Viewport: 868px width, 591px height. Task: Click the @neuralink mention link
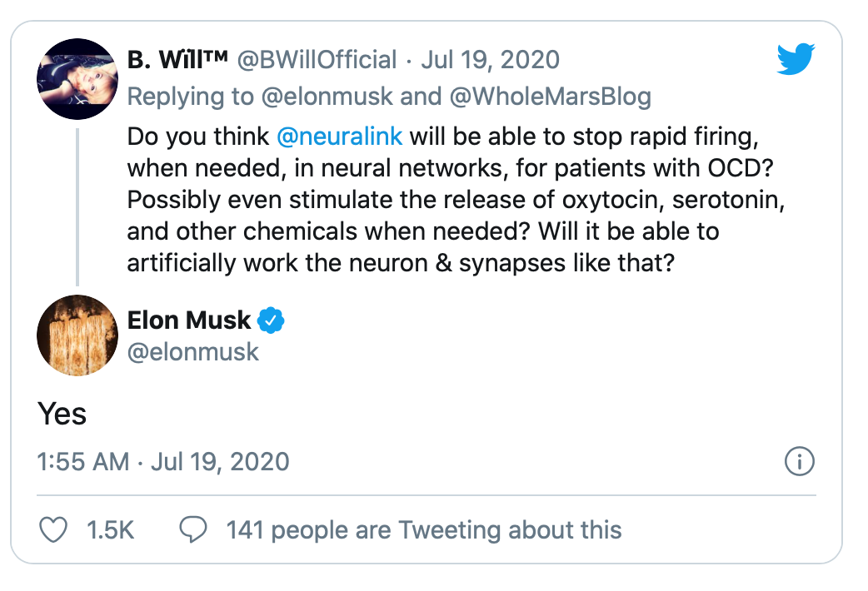[x=339, y=137]
